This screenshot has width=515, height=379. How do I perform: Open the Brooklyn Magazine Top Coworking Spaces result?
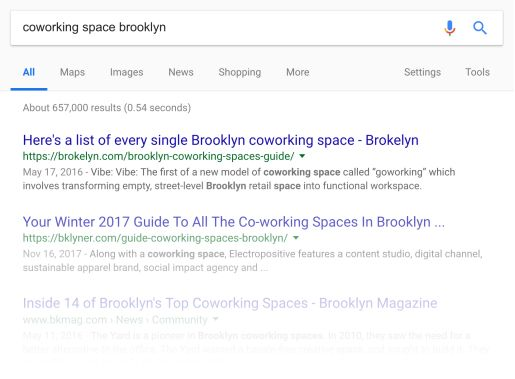(230, 303)
